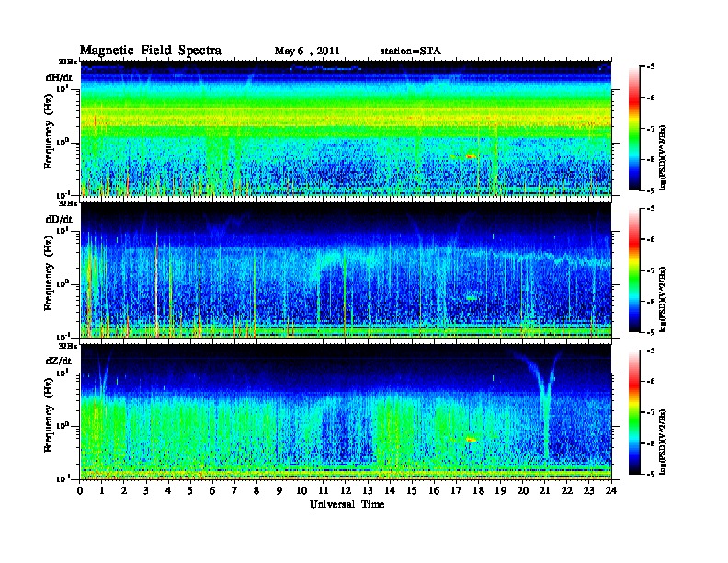Click the "station=STA" label

(x=410, y=52)
